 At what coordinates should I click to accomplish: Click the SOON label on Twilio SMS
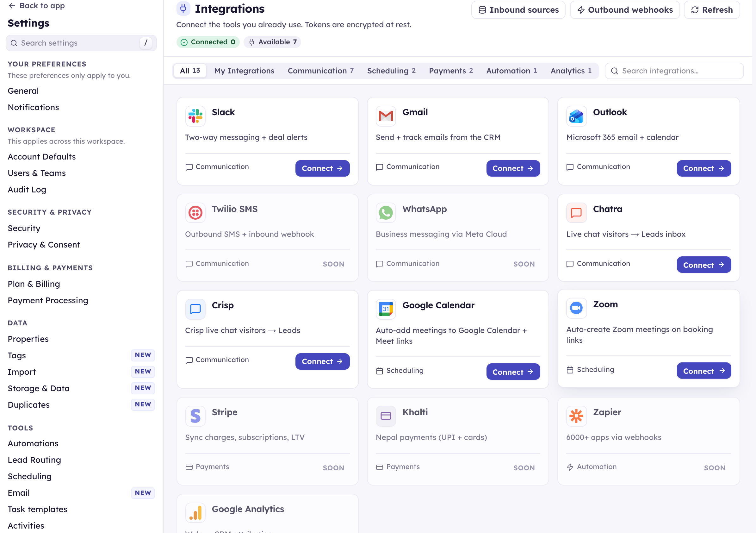click(333, 264)
